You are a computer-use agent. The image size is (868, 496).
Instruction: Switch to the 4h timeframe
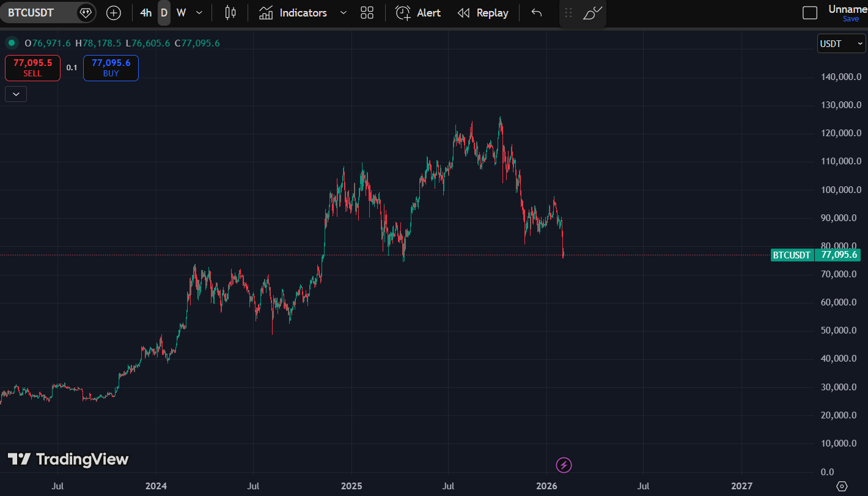tap(145, 13)
